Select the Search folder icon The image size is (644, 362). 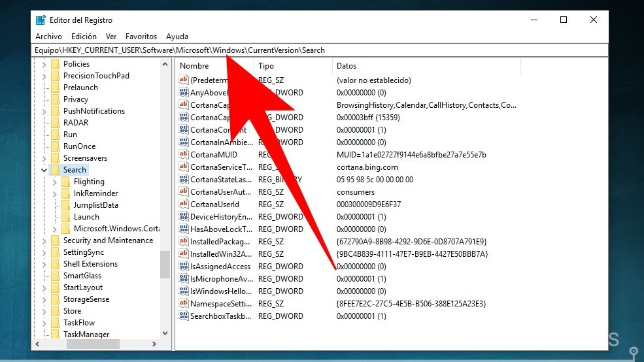pyautogui.click(x=55, y=170)
